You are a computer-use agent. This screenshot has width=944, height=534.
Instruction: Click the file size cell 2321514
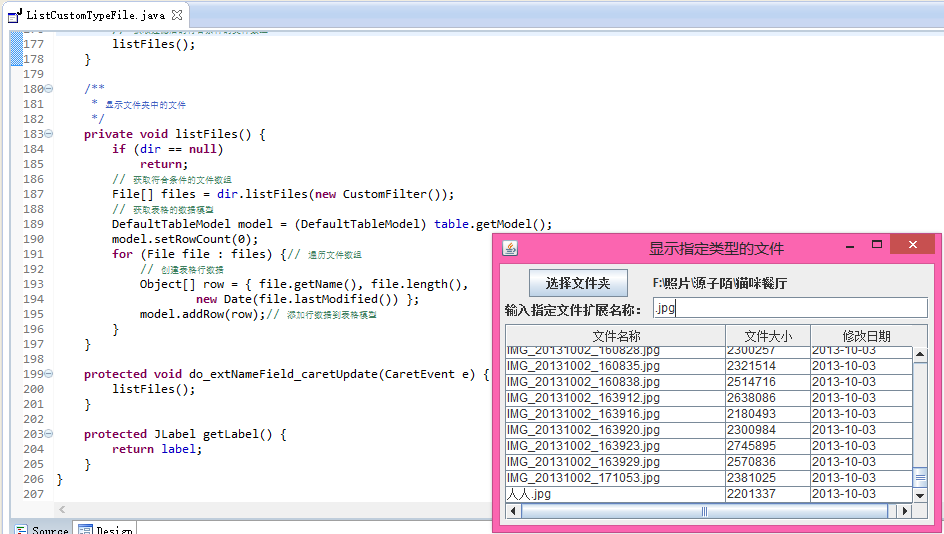768,365
